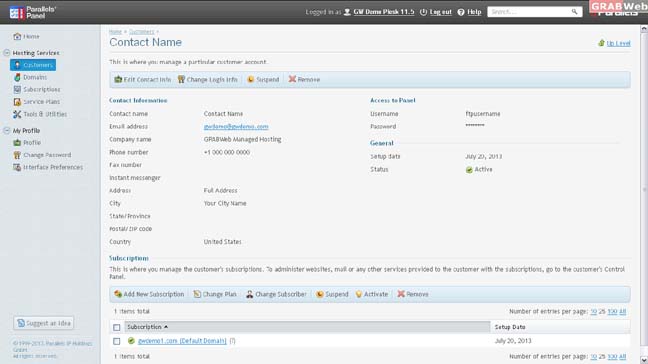Open Profile under My Profile
The width and height of the screenshot is (648, 364).
point(32,143)
